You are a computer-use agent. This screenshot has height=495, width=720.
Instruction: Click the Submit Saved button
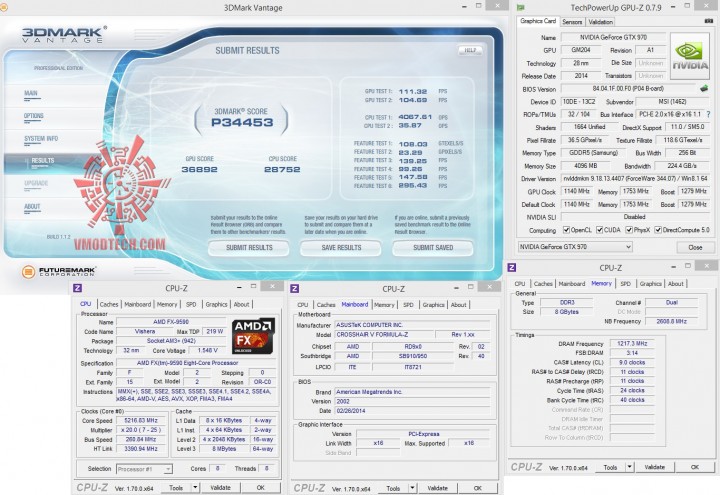[433, 248]
